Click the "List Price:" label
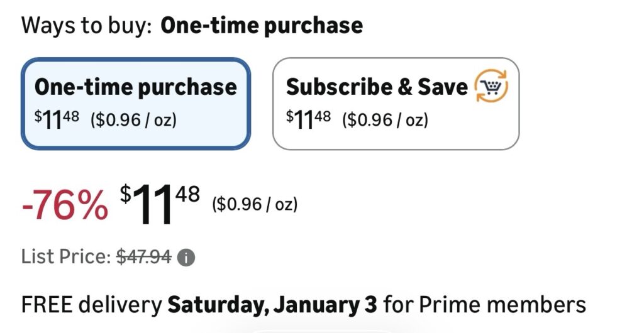Viewport: 644px width, 333px height. click(x=66, y=256)
